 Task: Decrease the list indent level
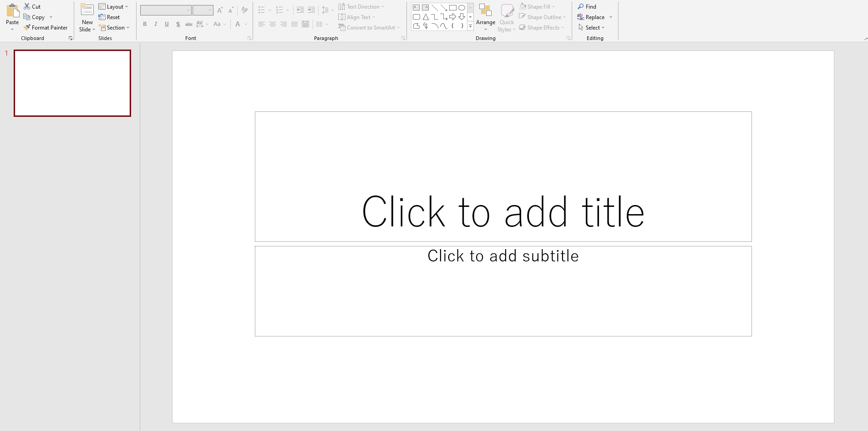[300, 10]
